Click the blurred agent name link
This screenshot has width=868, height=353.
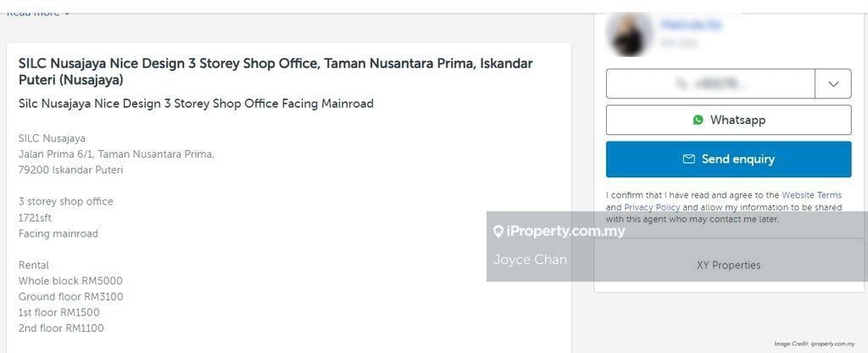point(691,25)
